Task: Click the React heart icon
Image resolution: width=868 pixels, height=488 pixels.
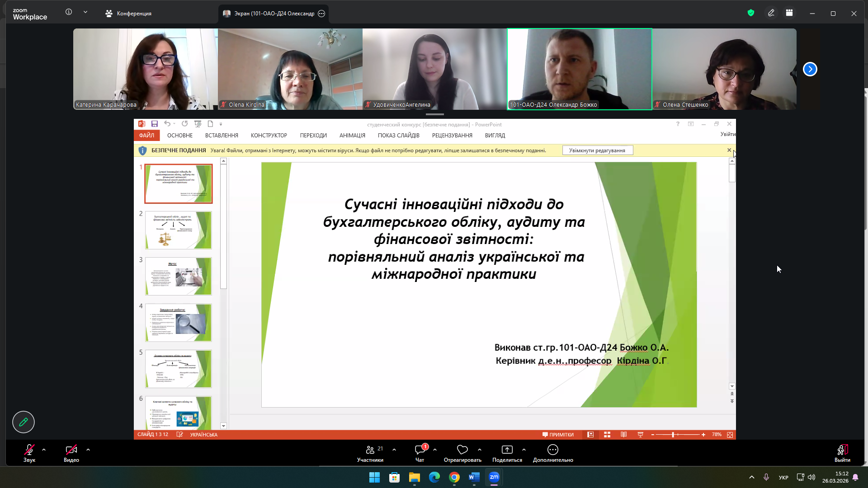Action: pos(462,450)
